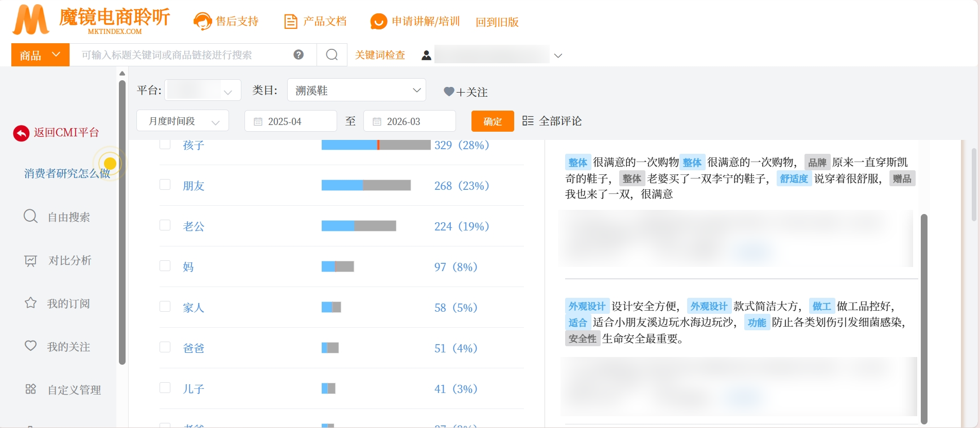Check the 孩子 row checkbox
This screenshot has height=428, width=980.
point(165,144)
